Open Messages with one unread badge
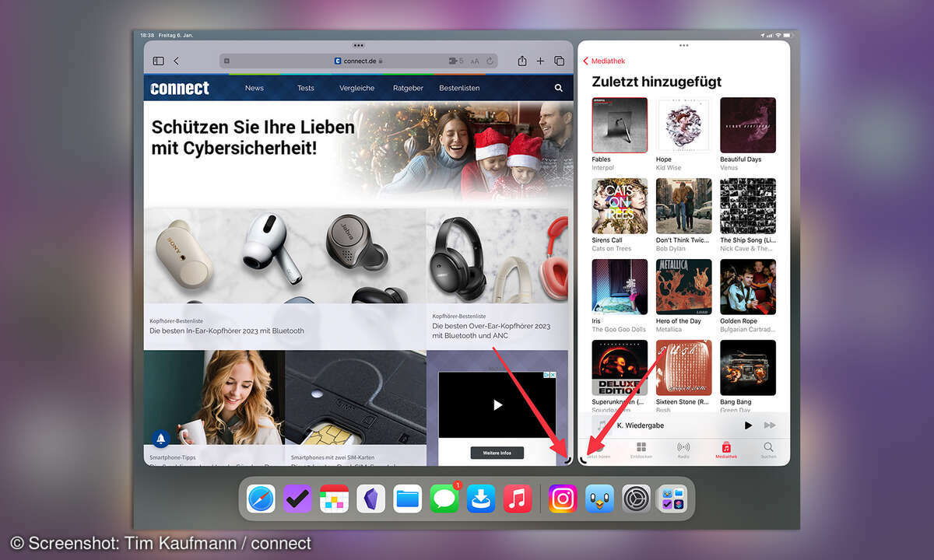This screenshot has height=560, width=934. coord(444,498)
